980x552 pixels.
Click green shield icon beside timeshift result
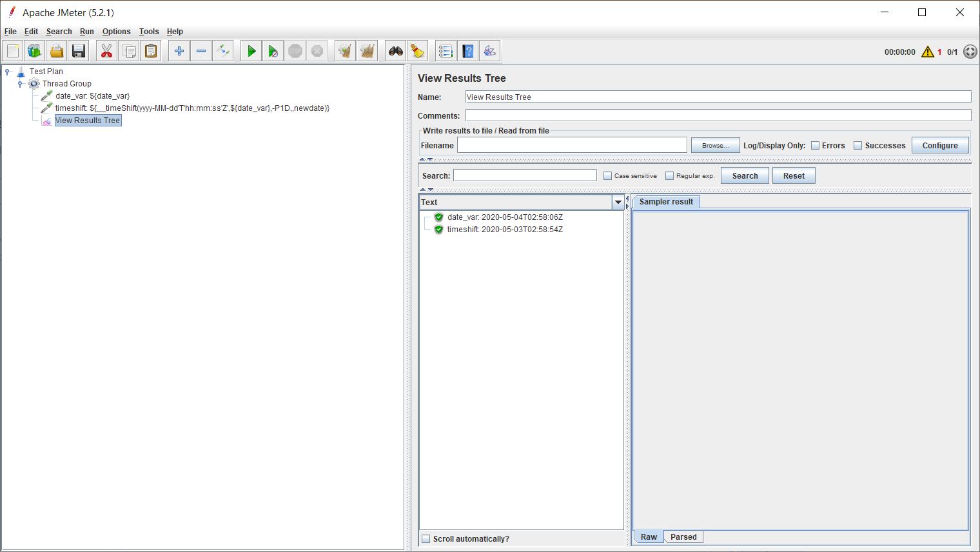coord(439,230)
